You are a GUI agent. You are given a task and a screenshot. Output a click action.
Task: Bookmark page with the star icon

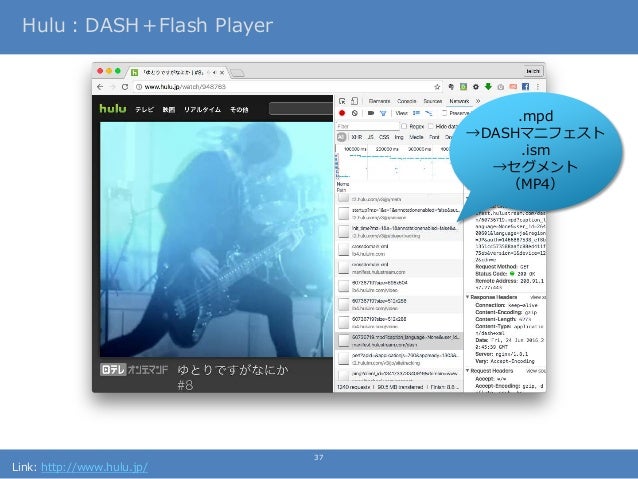pos(437,87)
